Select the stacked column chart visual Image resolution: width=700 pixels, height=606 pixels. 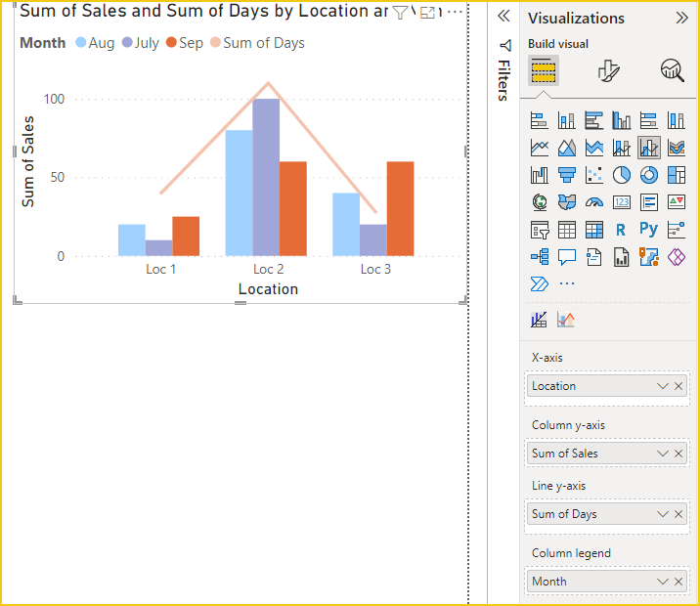pos(566,120)
